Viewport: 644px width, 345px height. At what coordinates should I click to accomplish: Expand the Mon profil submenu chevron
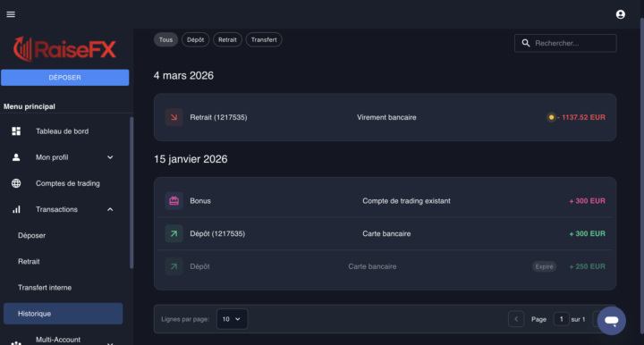tap(110, 157)
